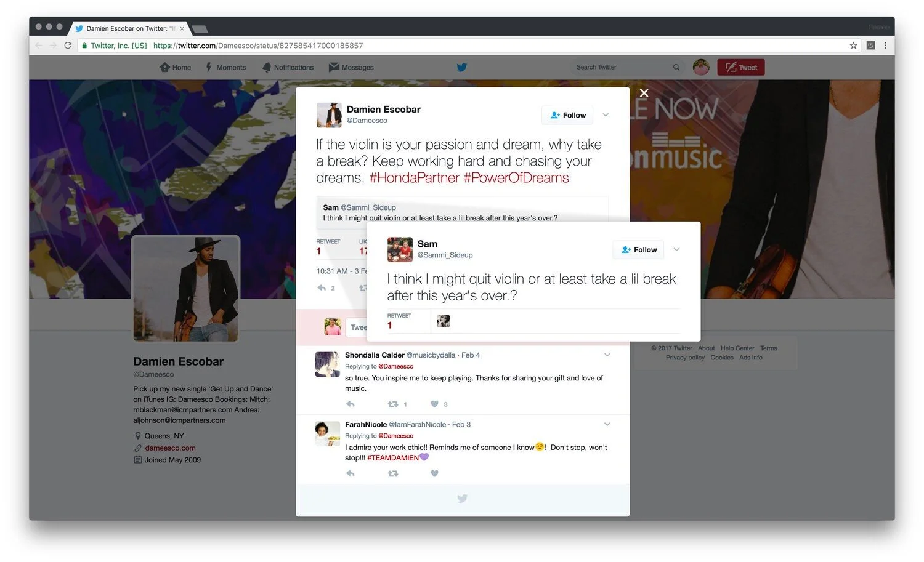This screenshot has height=562, width=924.
Task: Click RETWEET count on Sam's tweet
Action: pos(399,321)
